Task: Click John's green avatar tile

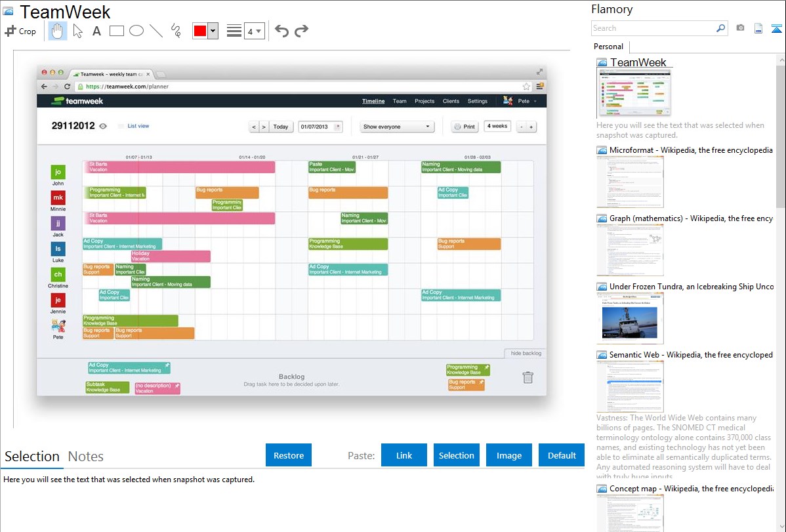Action: pyautogui.click(x=58, y=172)
